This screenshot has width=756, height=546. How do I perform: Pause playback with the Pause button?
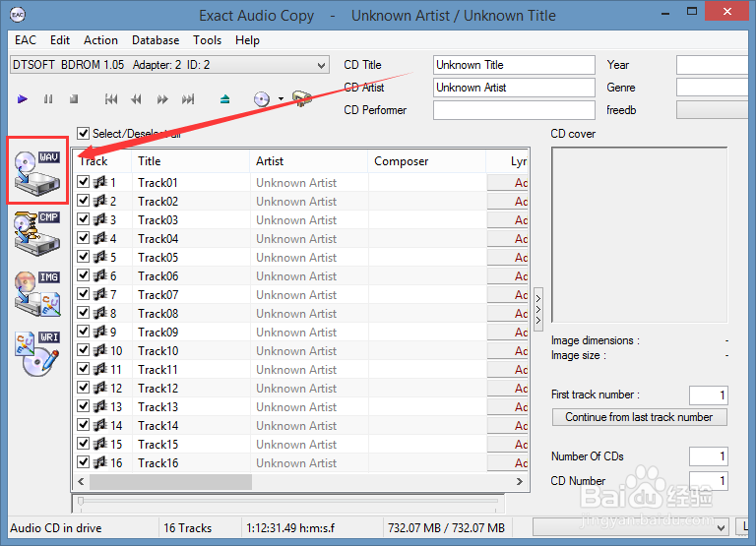[x=48, y=99]
